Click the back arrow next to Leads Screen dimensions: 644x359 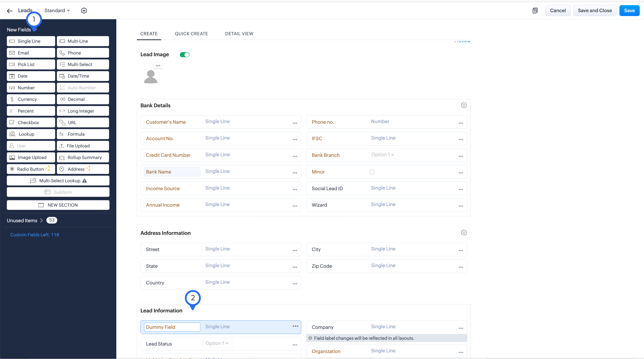9,11
